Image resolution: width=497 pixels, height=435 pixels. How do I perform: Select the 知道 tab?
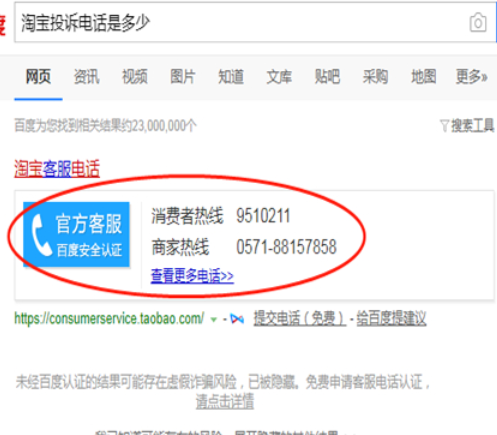(231, 76)
